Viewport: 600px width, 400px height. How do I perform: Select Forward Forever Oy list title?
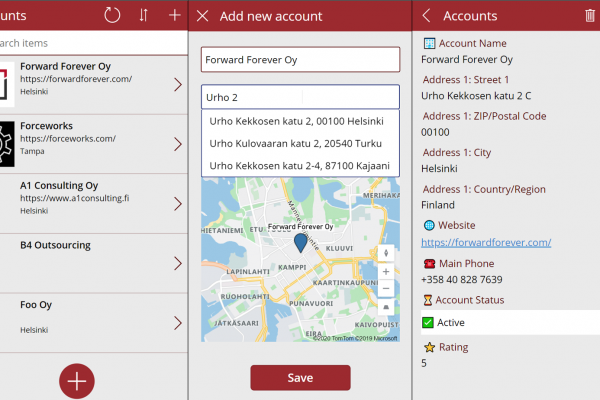(x=65, y=66)
